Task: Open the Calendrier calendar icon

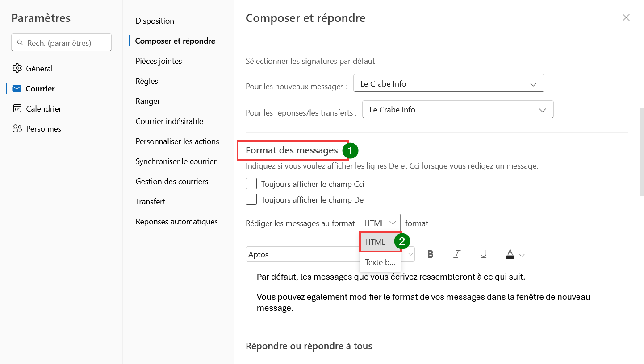Action: (17, 108)
